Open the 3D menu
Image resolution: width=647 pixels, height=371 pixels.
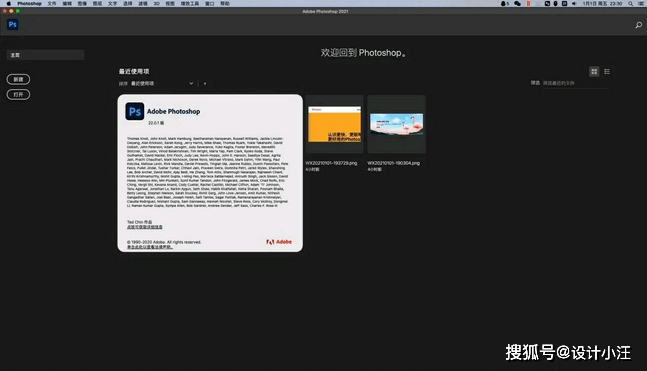pyautogui.click(x=156, y=3)
